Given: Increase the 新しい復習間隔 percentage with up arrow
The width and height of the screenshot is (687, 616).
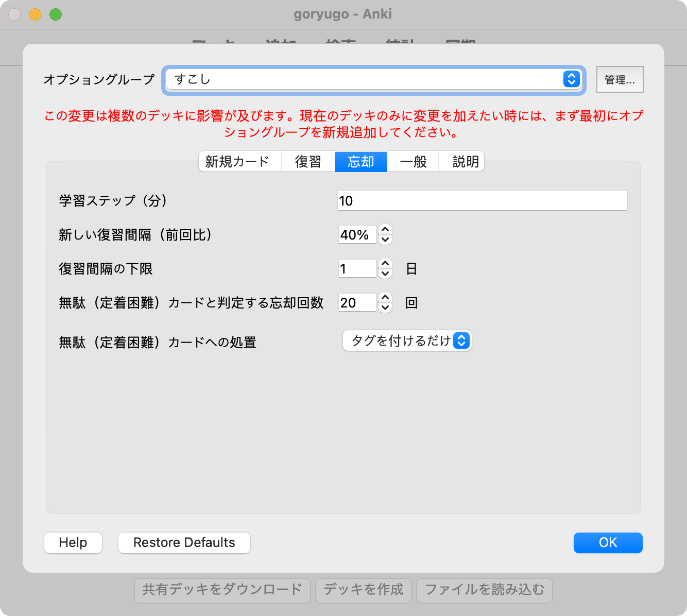Looking at the screenshot, I should 385,230.
